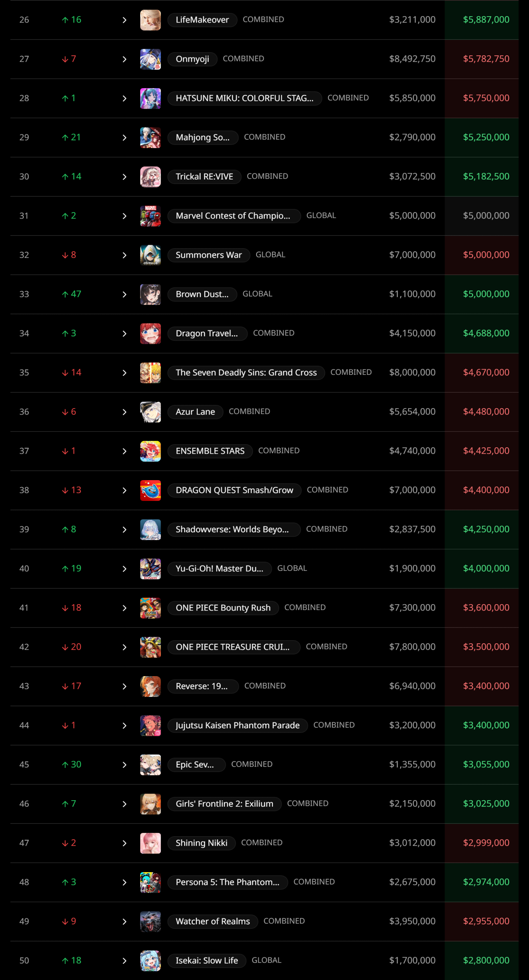This screenshot has width=529, height=980.
Task: Expand the Trickal RE:VIVE row chevron
Action: click(x=124, y=177)
